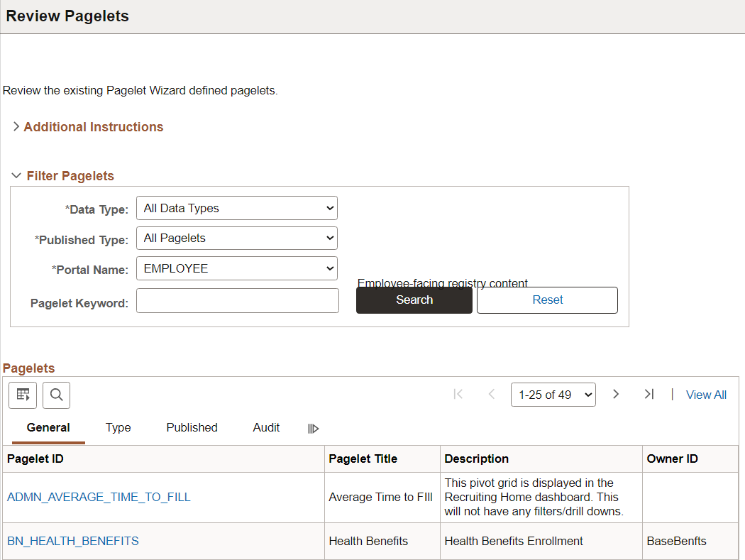The height and width of the screenshot is (560, 745).
Task: Click the magnifier find icon in Pagelets grid
Action: click(x=57, y=395)
